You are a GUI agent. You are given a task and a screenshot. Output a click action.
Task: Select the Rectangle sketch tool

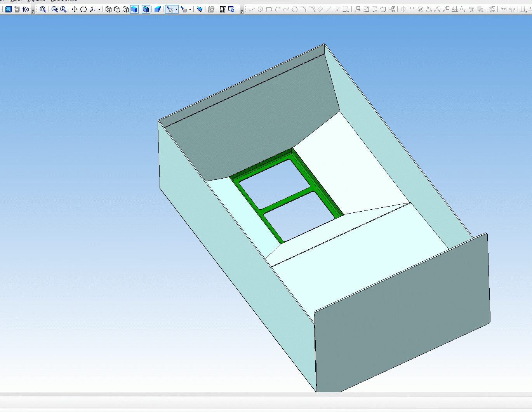point(269,9)
